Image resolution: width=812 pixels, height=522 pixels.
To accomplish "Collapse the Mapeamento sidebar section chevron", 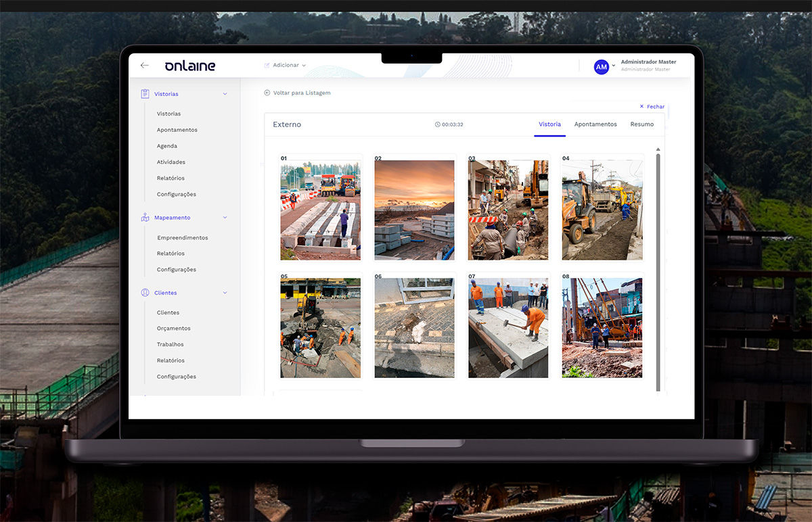I will click(225, 218).
